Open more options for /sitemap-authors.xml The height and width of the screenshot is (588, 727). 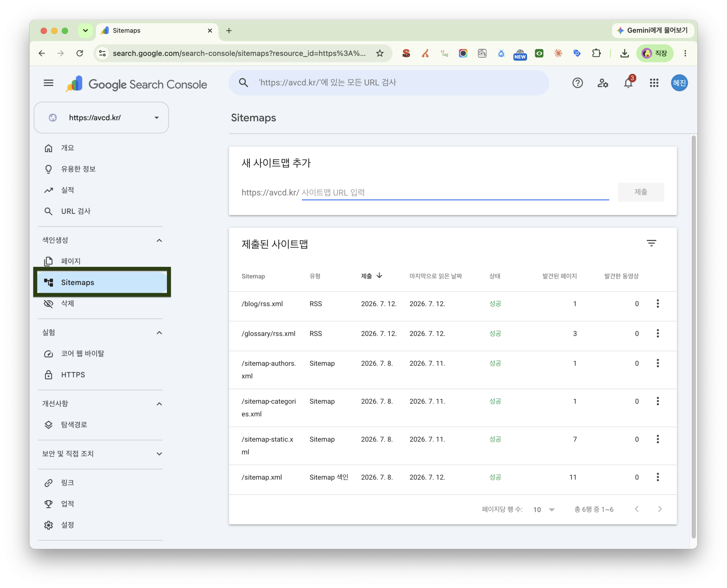(x=657, y=363)
